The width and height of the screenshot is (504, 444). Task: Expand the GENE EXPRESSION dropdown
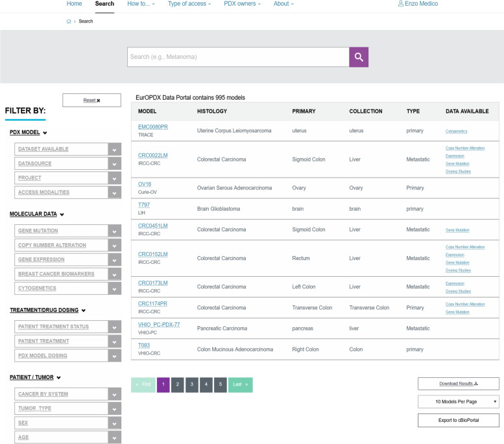68,259
